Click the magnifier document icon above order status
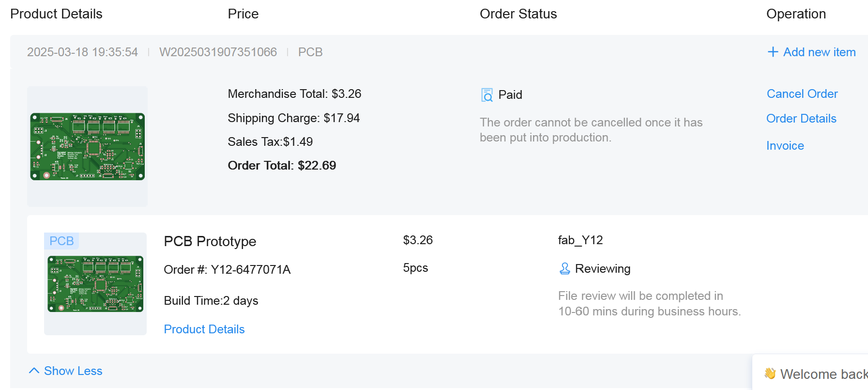 (x=486, y=94)
